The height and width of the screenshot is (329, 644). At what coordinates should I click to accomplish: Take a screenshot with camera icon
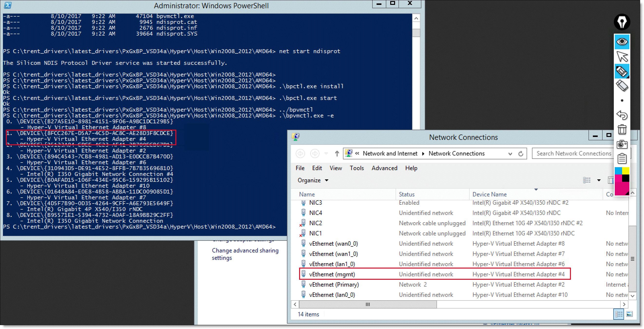coord(622,144)
